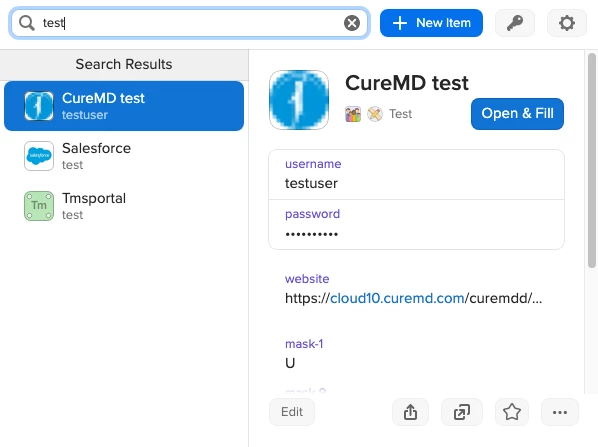Mark CureMD test as favorite star

tap(512, 412)
